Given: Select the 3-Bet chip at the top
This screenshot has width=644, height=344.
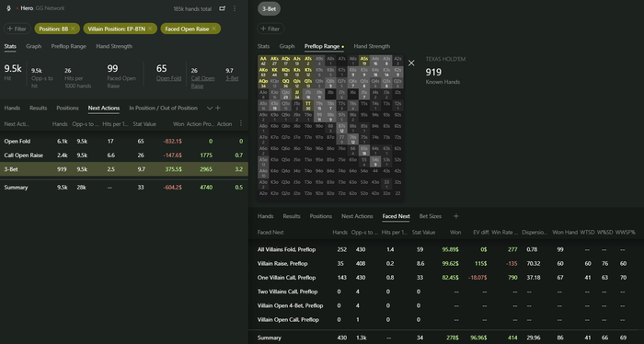Looking at the screenshot, I should [x=269, y=8].
